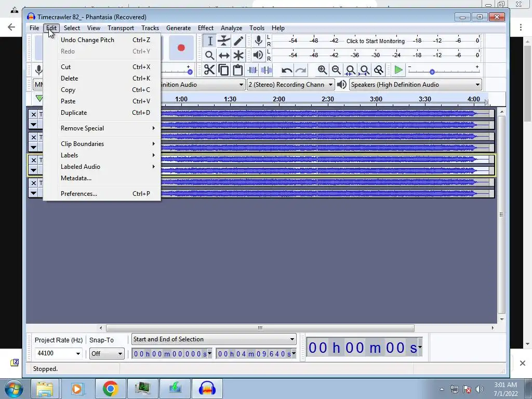
Task: Select the Draw pencil tool
Action: [x=238, y=41]
